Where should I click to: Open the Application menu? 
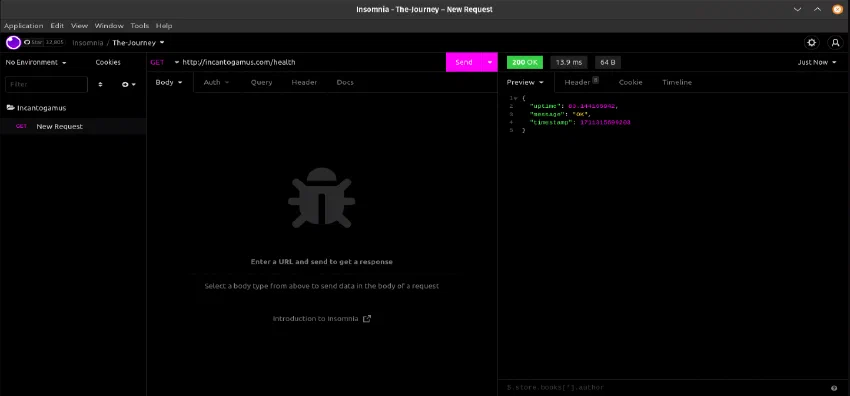[x=24, y=25]
